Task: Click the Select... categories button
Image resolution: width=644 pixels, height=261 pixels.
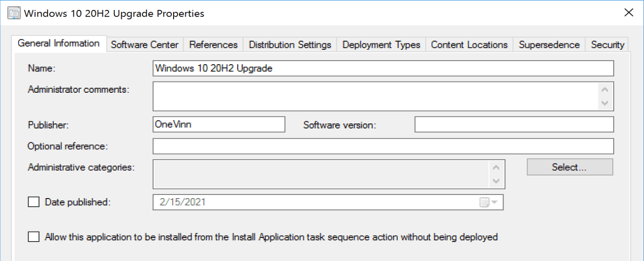Action: tap(569, 167)
